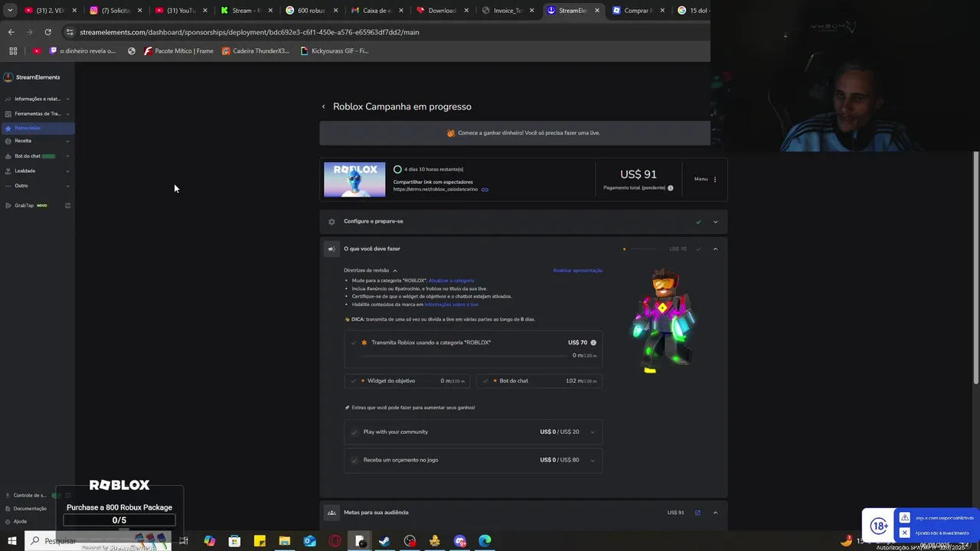Select Patrocínios in the sidebar
Screen dimensions: 980x551
coord(38,128)
